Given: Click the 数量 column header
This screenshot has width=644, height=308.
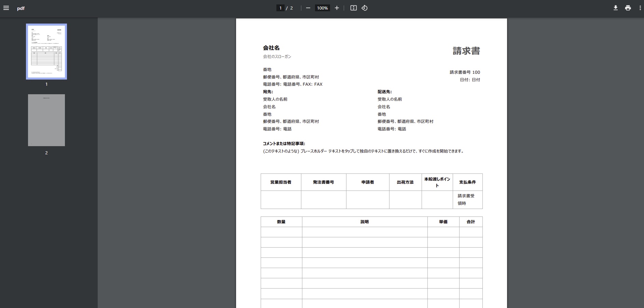Looking at the screenshot, I should click(x=281, y=222).
